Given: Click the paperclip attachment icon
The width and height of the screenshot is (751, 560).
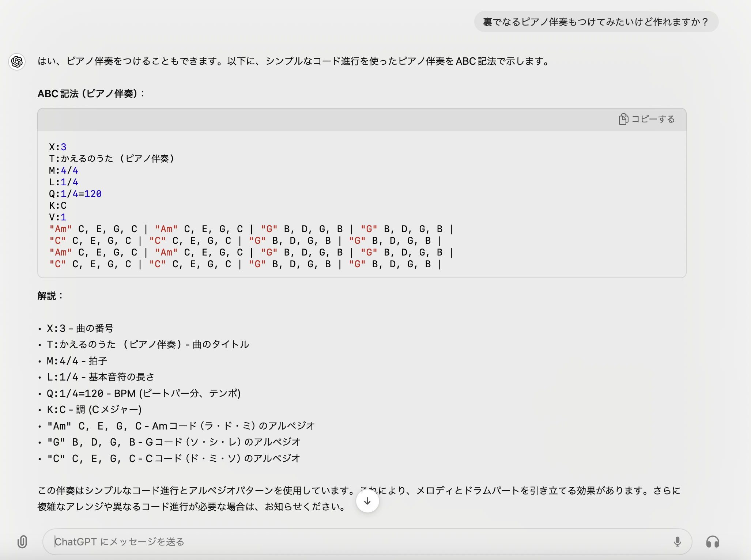Looking at the screenshot, I should [x=23, y=542].
